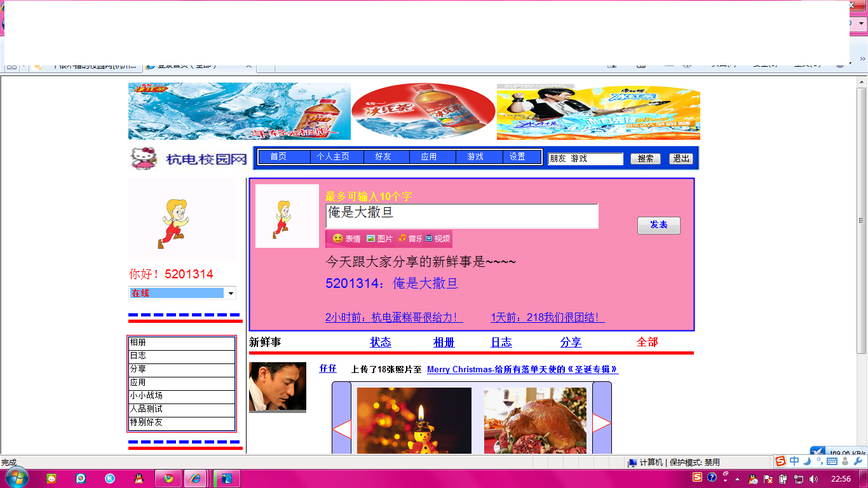
Task: Show previous photo with left arrow
Action: coord(342,430)
